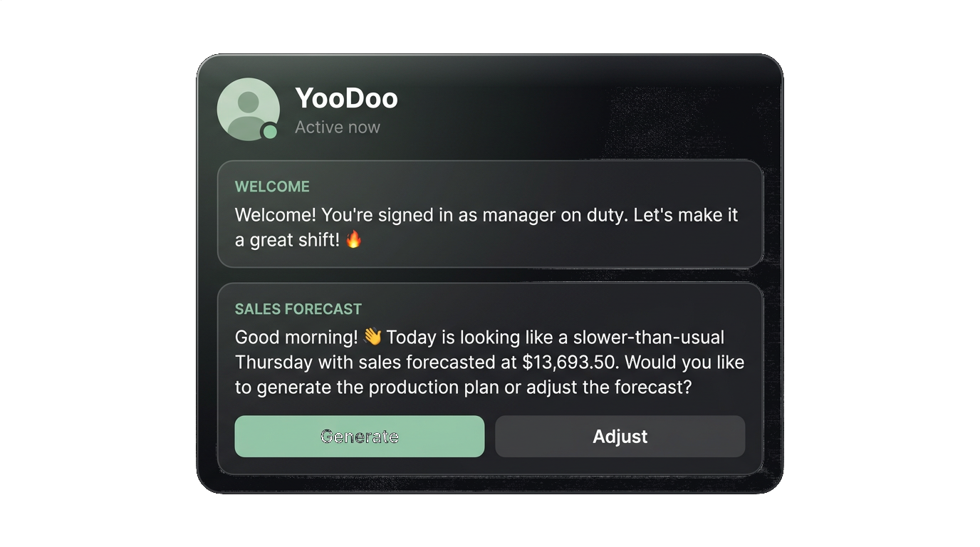980x547 pixels.
Task: Click the waving hand emoji
Action: 372,337
